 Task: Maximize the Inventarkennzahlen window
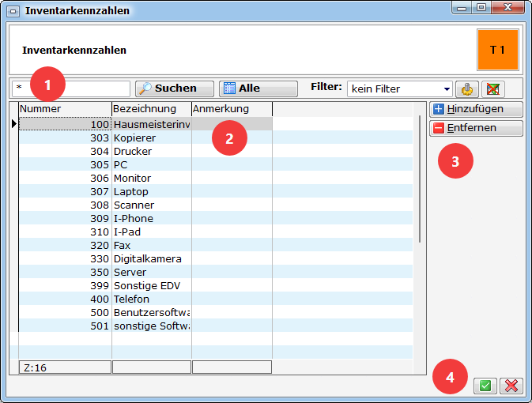pyautogui.click(x=481, y=7)
